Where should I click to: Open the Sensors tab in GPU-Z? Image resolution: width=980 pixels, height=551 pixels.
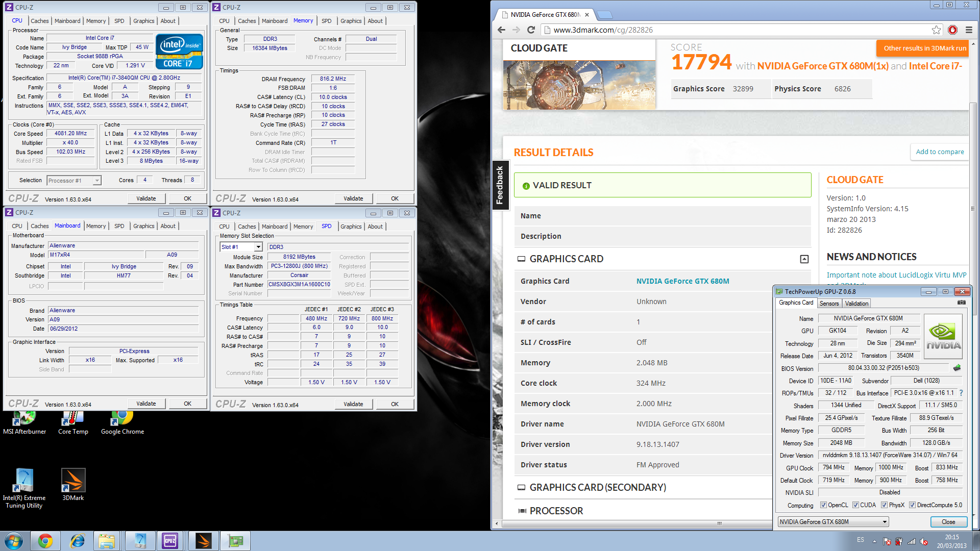[829, 303]
